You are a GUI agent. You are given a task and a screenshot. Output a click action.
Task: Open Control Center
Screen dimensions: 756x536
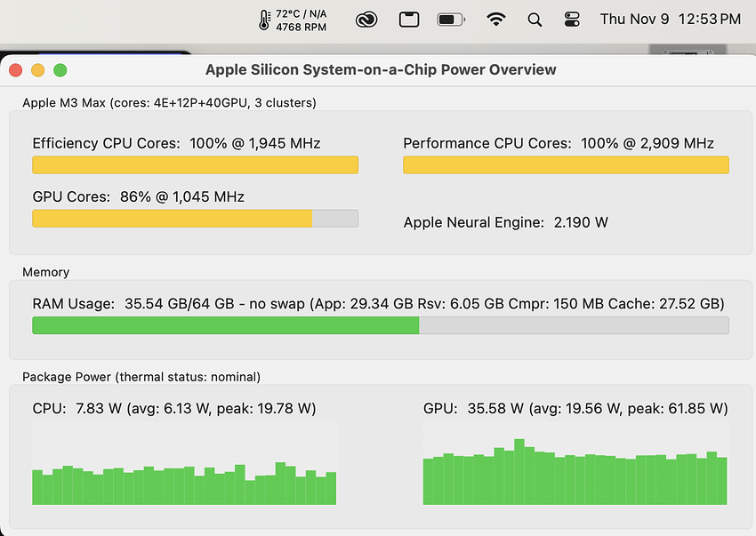572,20
